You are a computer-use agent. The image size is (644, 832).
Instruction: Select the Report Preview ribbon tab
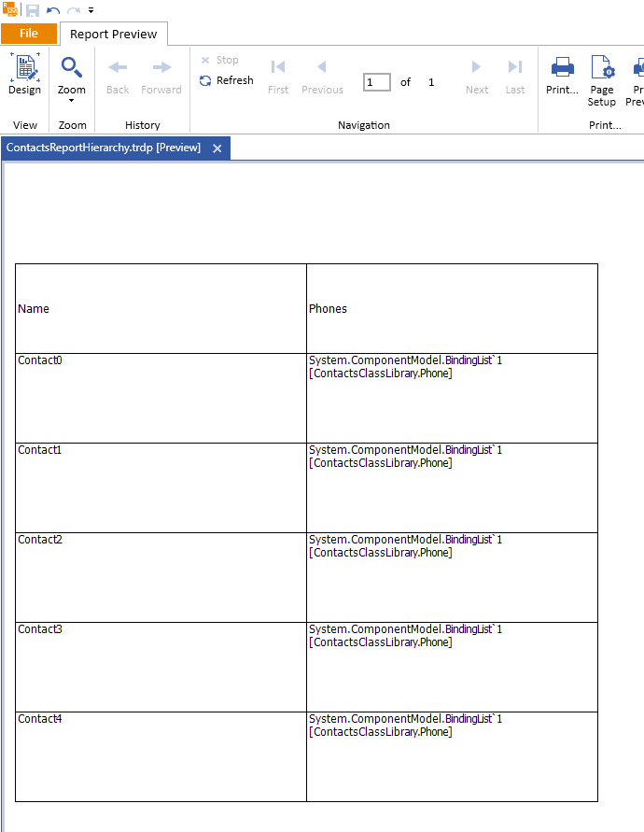[x=114, y=34]
